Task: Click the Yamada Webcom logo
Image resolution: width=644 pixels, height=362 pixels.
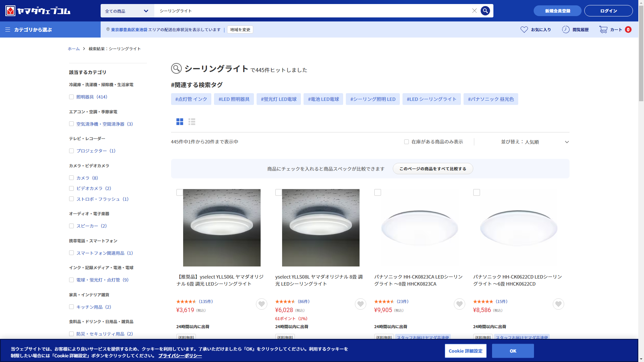Action: (x=38, y=11)
